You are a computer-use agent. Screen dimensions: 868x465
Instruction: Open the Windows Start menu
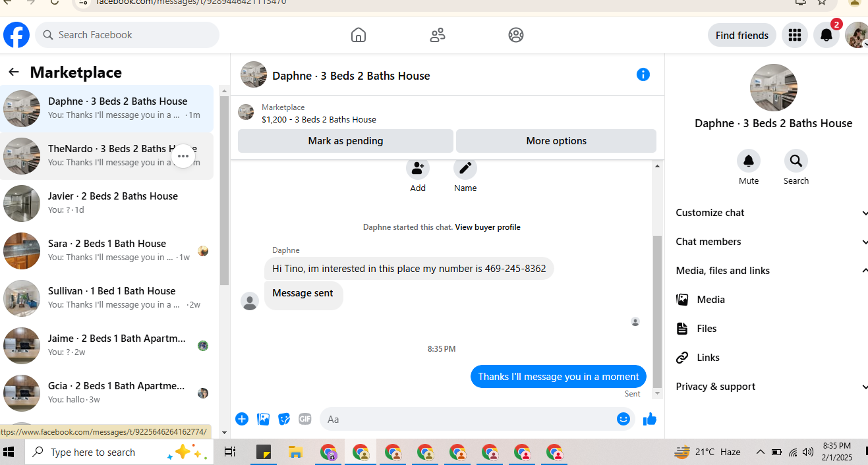click(x=9, y=452)
